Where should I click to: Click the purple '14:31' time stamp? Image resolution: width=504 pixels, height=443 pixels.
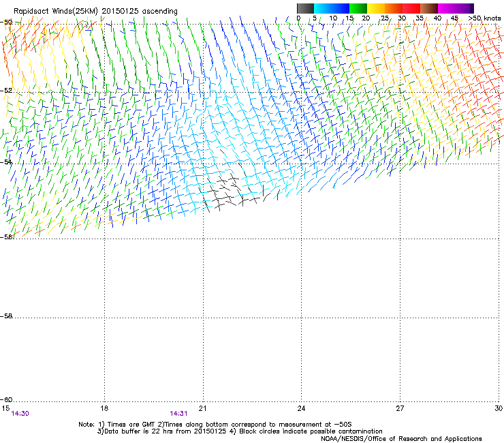(178, 414)
